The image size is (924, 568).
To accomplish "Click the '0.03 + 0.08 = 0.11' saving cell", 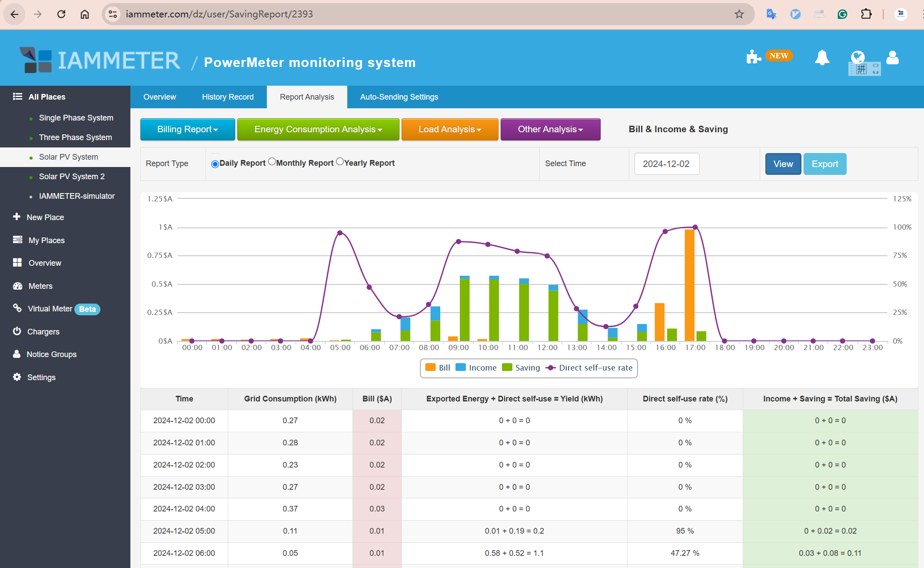I will tap(830, 553).
